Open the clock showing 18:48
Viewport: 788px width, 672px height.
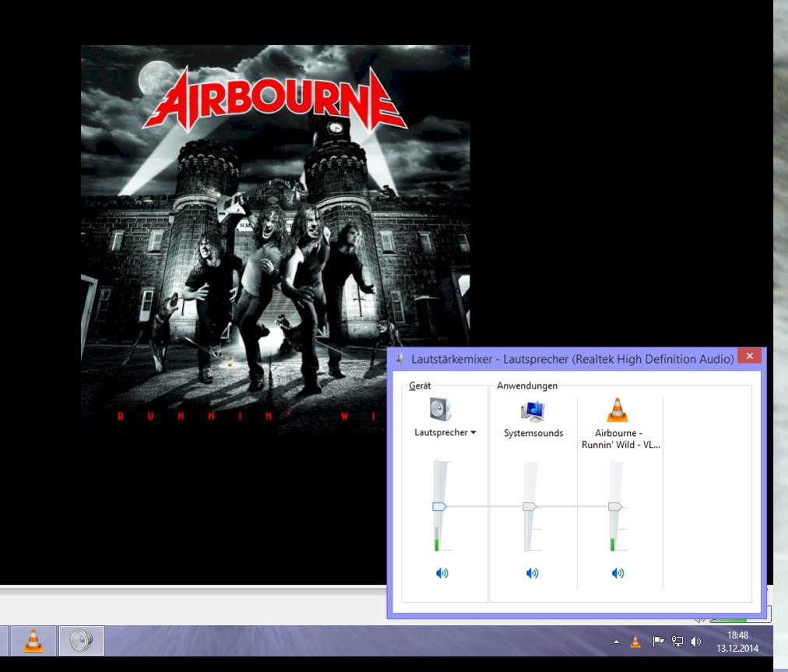737,642
